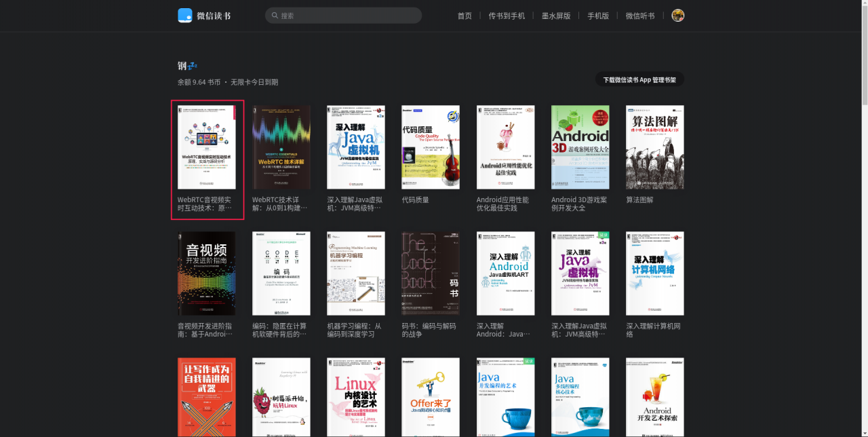The height and width of the screenshot is (437, 868).
Task: Open the Java多线程编程核心技术 cover
Action: [x=580, y=397]
